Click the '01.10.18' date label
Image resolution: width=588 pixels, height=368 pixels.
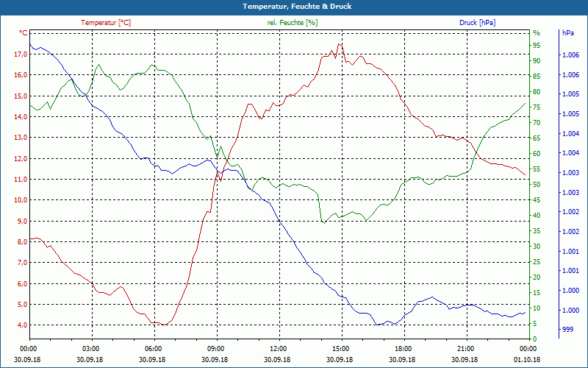(527, 359)
